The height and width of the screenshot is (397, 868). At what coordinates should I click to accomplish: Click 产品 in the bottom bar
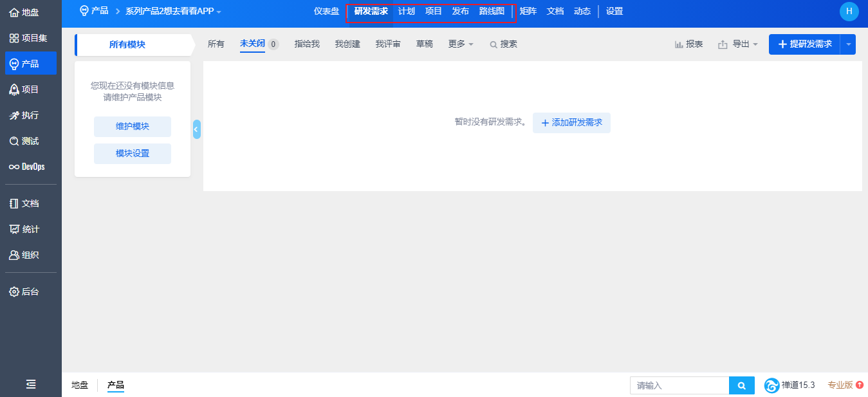(116, 385)
